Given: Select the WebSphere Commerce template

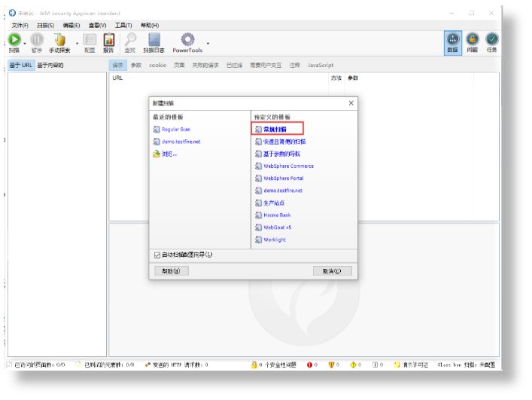Looking at the screenshot, I should 288,166.
